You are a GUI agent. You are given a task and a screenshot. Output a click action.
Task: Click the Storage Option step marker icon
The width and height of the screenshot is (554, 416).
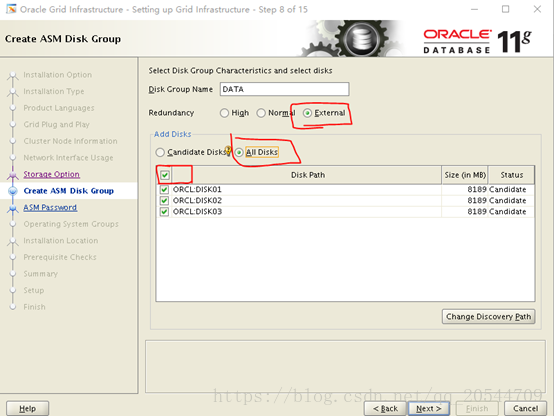point(13,175)
